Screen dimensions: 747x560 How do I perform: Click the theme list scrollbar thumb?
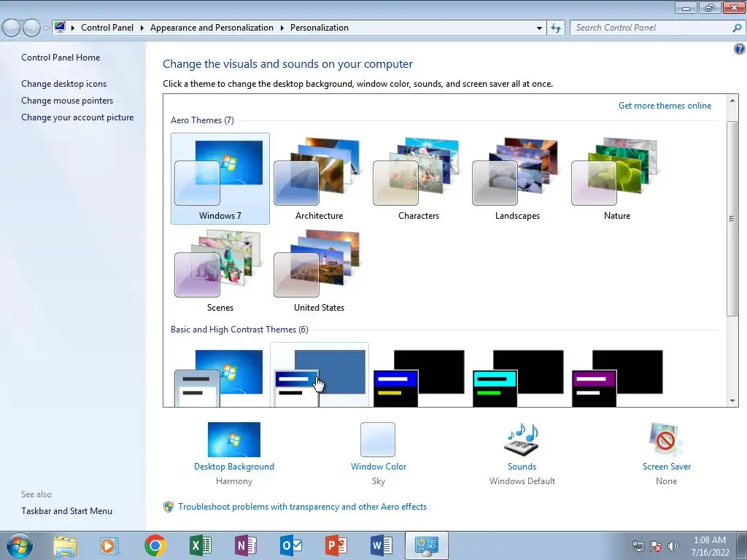click(x=732, y=219)
